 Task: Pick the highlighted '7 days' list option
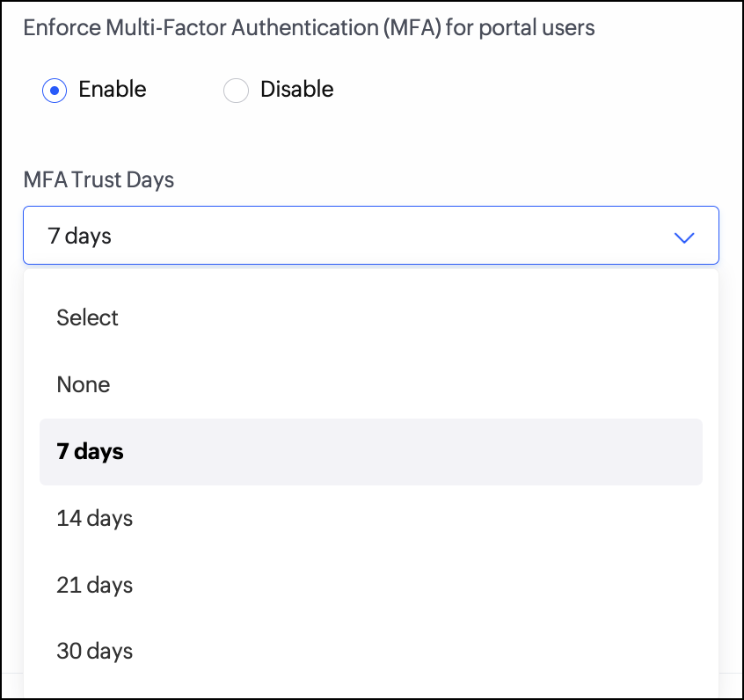tap(91, 452)
